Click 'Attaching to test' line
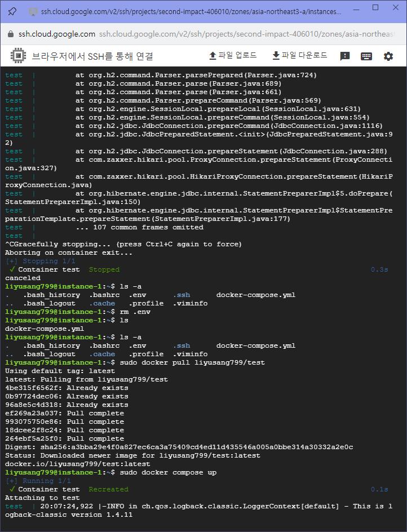The width and height of the screenshot is (407, 532). click(42, 498)
